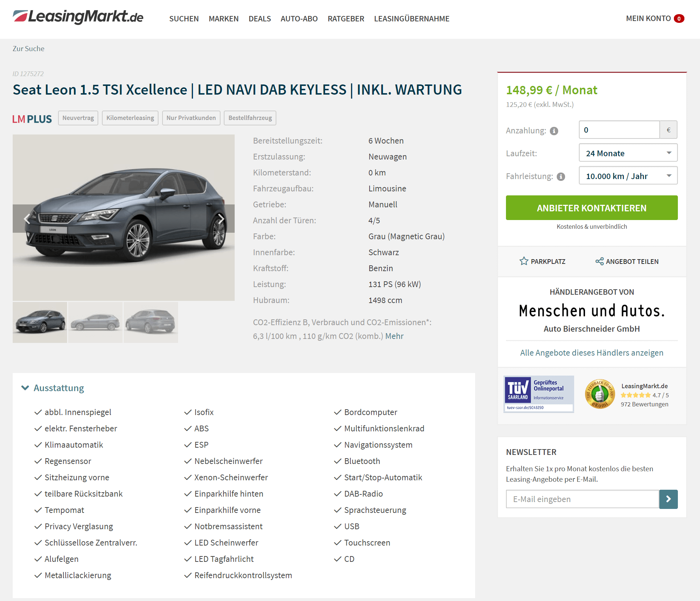Image resolution: width=700 pixels, height=601 pixels.
Task: Click the Auto Bierschneider GmbH name
Action: (x=592, y=329)
